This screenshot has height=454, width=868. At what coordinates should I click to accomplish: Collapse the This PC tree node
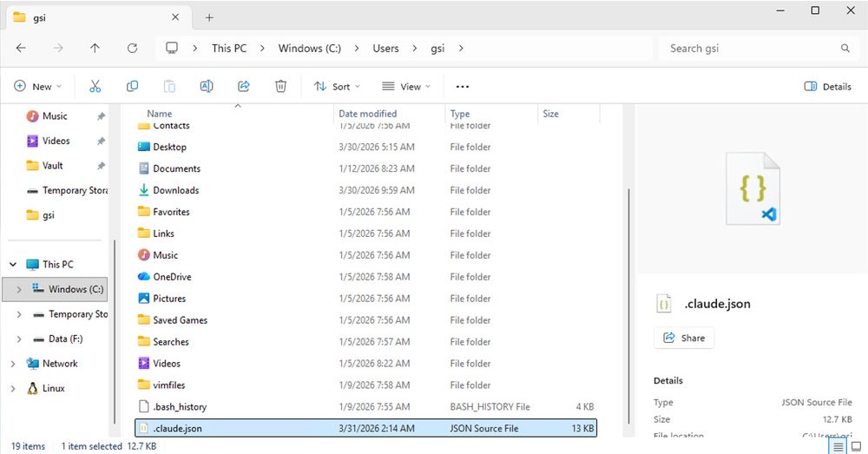[x=13, y=265]
